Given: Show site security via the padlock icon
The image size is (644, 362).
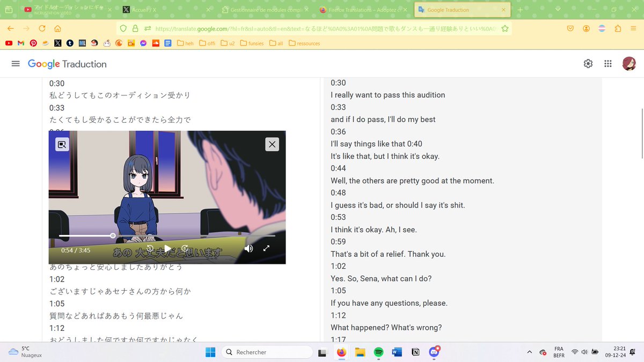Looking at the screenshot, I should click(x=135, y=28).
